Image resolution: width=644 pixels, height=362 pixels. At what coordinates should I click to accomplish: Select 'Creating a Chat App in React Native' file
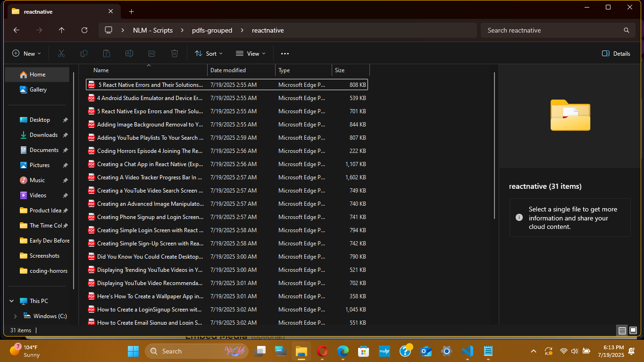[226, 164]
